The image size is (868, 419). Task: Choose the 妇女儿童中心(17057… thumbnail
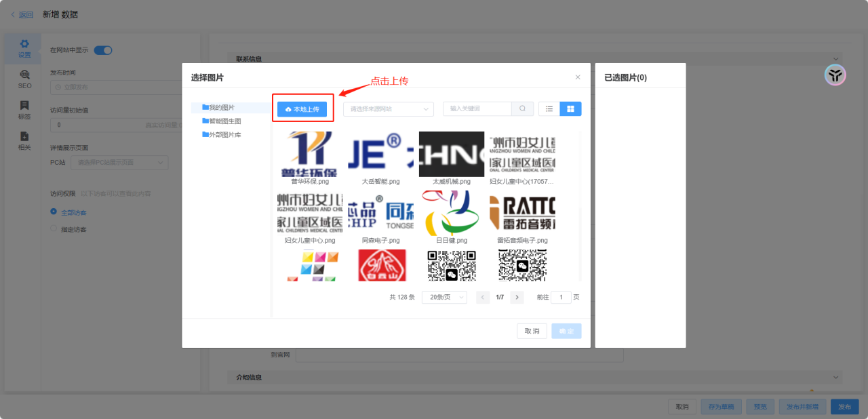(x=522, y=154)
